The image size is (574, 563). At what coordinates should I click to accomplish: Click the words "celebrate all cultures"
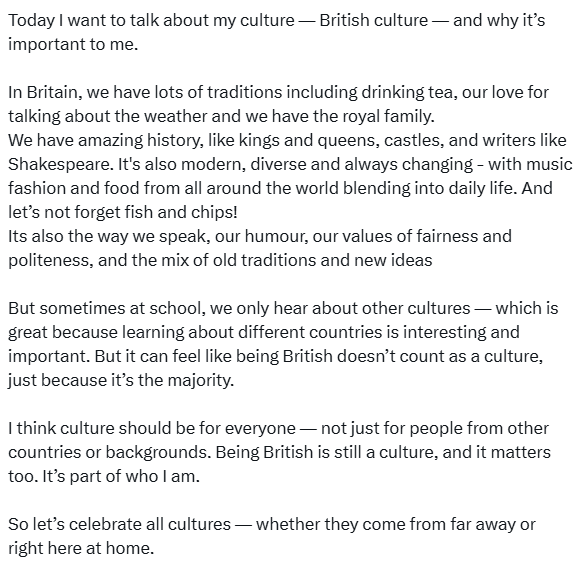coord(150,525)
